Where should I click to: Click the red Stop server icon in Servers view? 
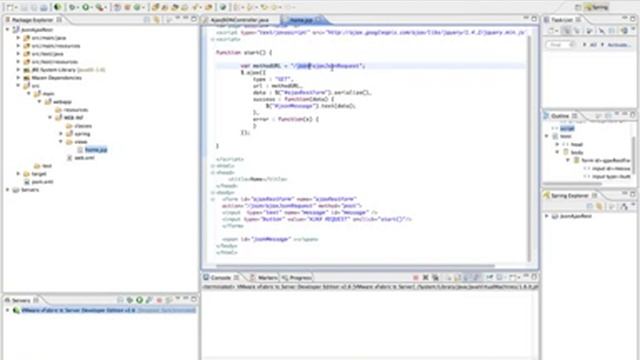(x=159, y=300)
